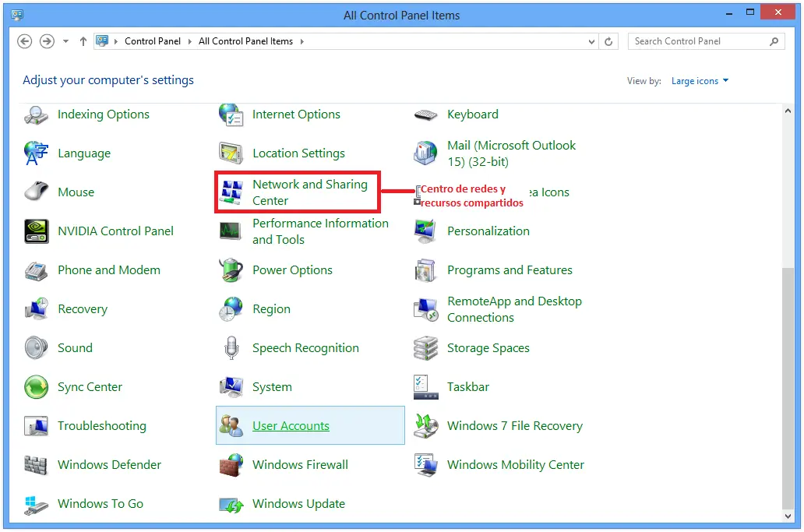Image resolution: width=804 pixels, height=532 pixels.
Task: Go up one level arrow
Action: pos(83,41)
